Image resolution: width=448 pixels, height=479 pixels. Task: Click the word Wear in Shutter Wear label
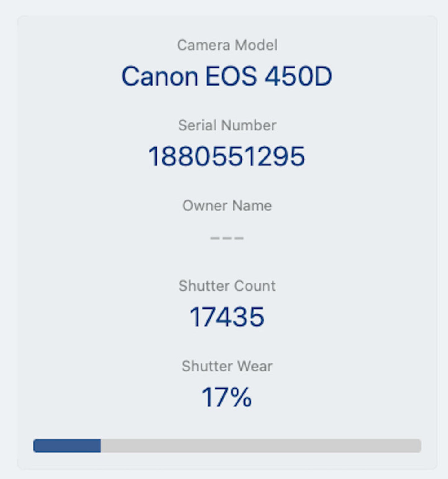254,366
